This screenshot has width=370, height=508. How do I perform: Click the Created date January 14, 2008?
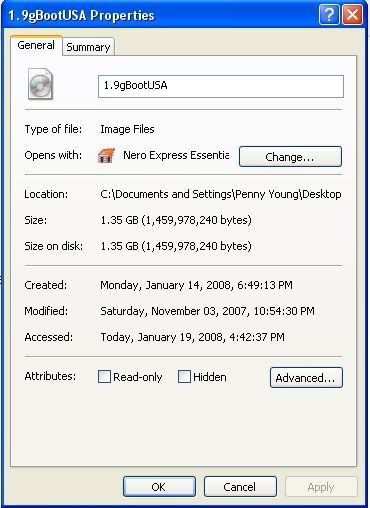coord(196,285)
